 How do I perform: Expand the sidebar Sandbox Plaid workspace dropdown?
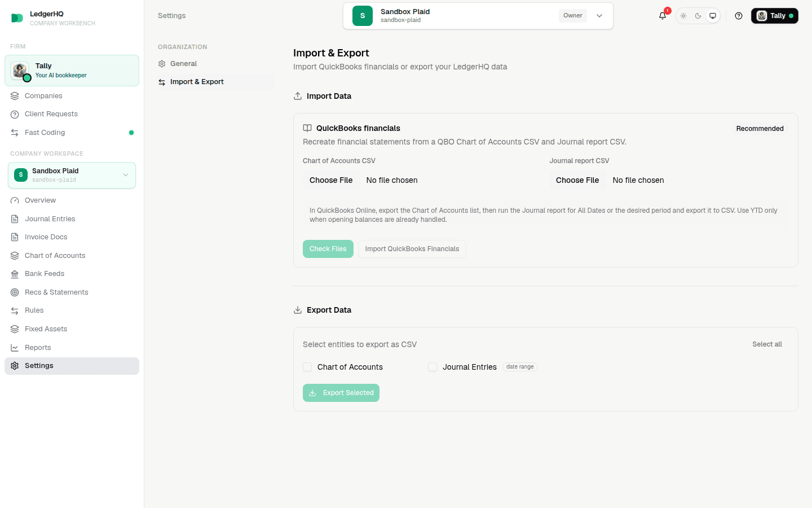pos(72,175)
